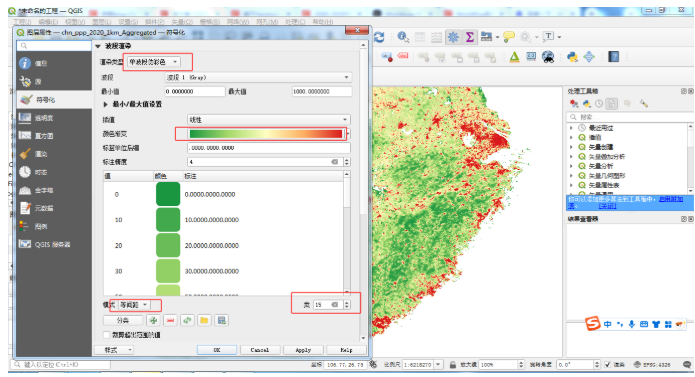Open Processing history clock icon

tap(599, 104)
